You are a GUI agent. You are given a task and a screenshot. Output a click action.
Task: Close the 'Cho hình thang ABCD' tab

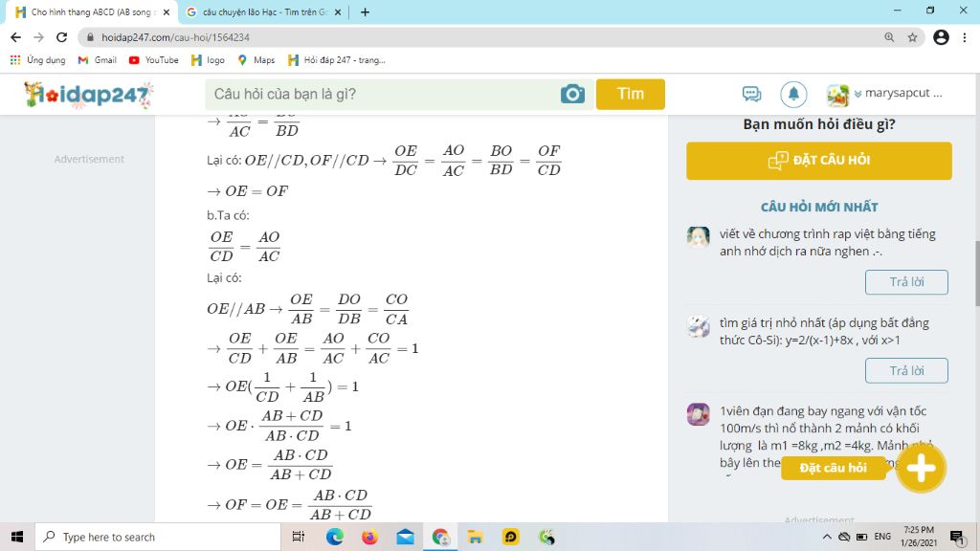coord(166,11)
